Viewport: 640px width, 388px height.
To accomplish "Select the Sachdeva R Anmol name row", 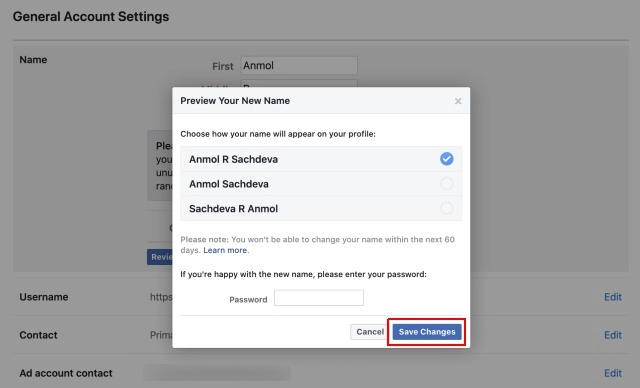I will pos(321,208).
